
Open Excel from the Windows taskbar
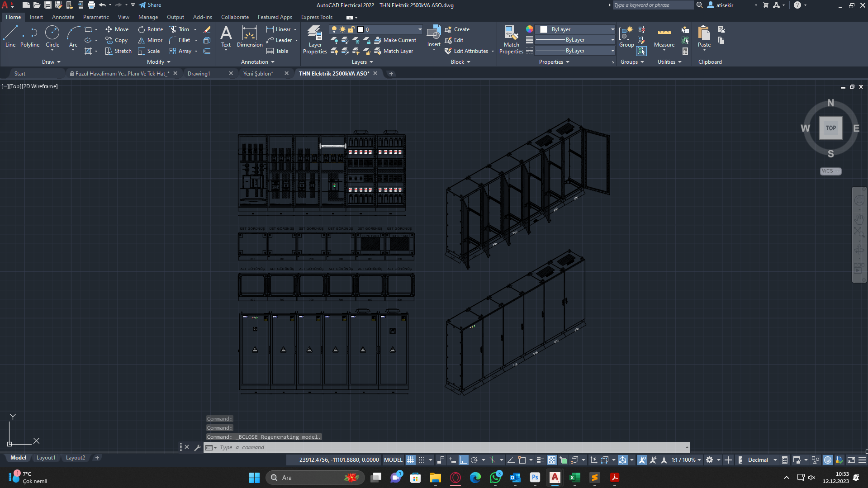[574, 478]
